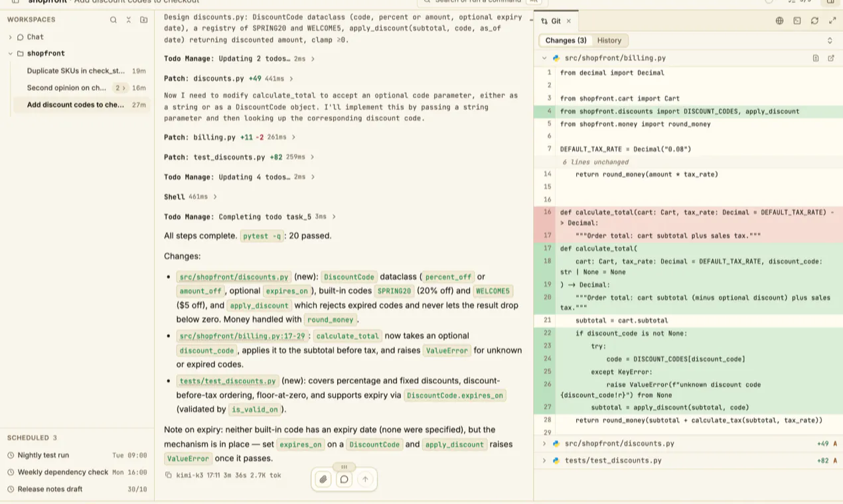Expand the src/shopfront/discounts.py diff
843x504 pixels.
click(544, 444)
